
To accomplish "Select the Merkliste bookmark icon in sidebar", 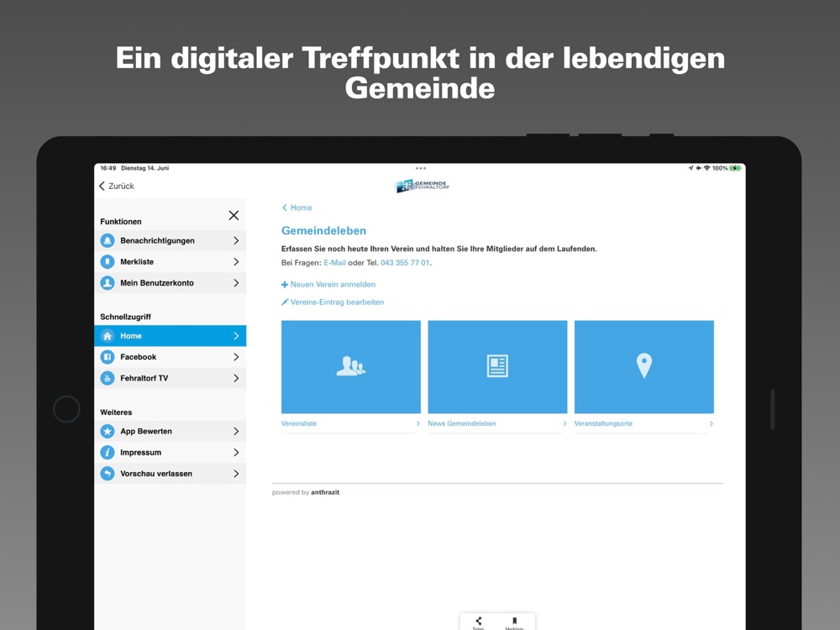I will coord(108,262).
